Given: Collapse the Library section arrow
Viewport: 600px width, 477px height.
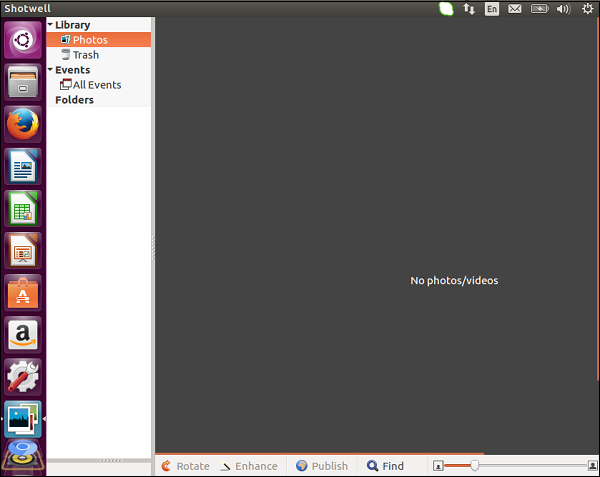Looking at the screenshot, I should pos(50,24).
